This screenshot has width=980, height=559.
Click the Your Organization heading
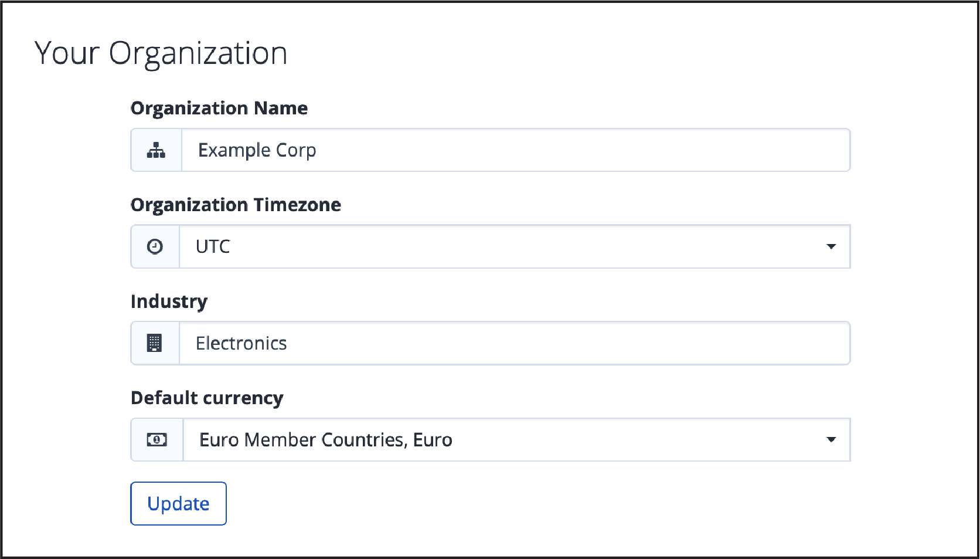tap(161, 53)
